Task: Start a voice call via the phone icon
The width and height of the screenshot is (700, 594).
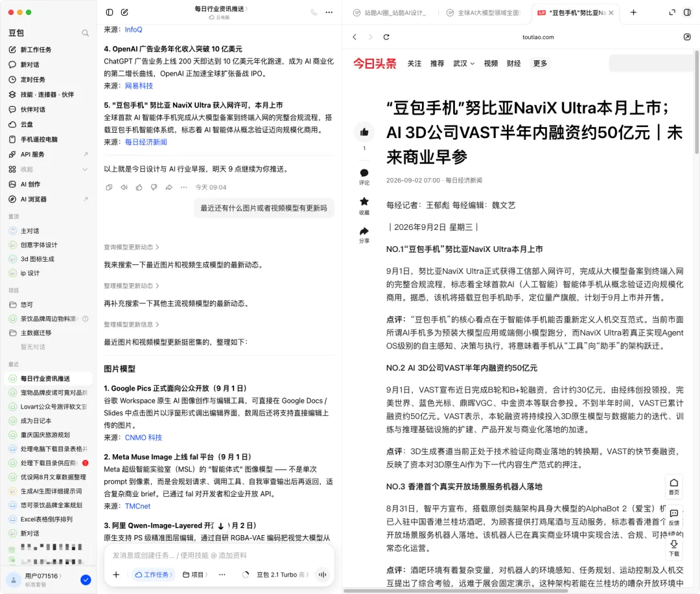Action: 314,12
